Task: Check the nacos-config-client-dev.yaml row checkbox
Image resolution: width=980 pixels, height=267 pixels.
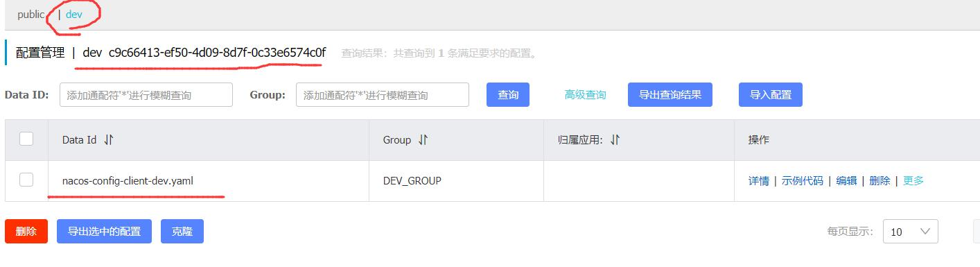Action: 26,180
